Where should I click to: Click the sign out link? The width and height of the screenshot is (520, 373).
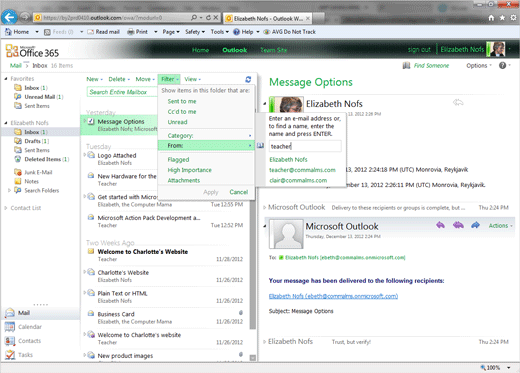(x=419, y=50)
